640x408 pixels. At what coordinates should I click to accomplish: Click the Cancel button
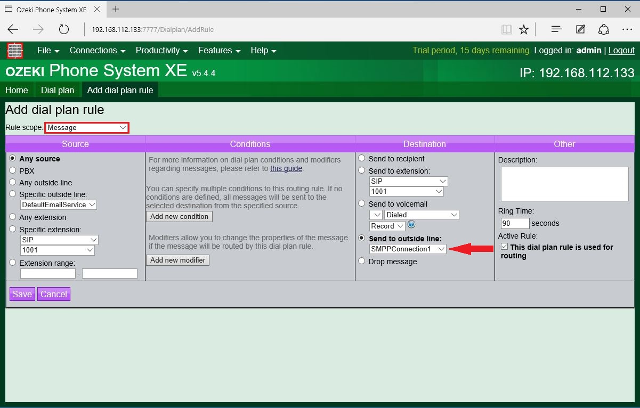54,294
